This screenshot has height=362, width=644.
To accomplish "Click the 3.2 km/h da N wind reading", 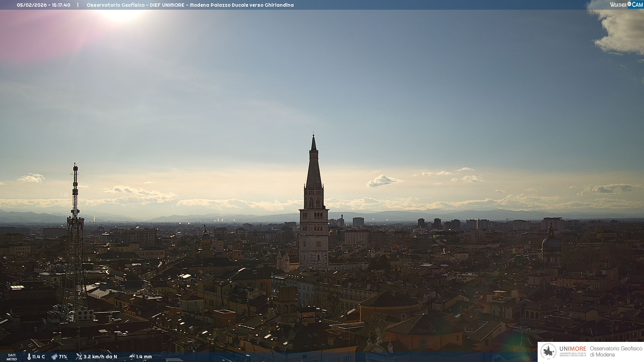I will pyautogui.click(x=100, y=357).
